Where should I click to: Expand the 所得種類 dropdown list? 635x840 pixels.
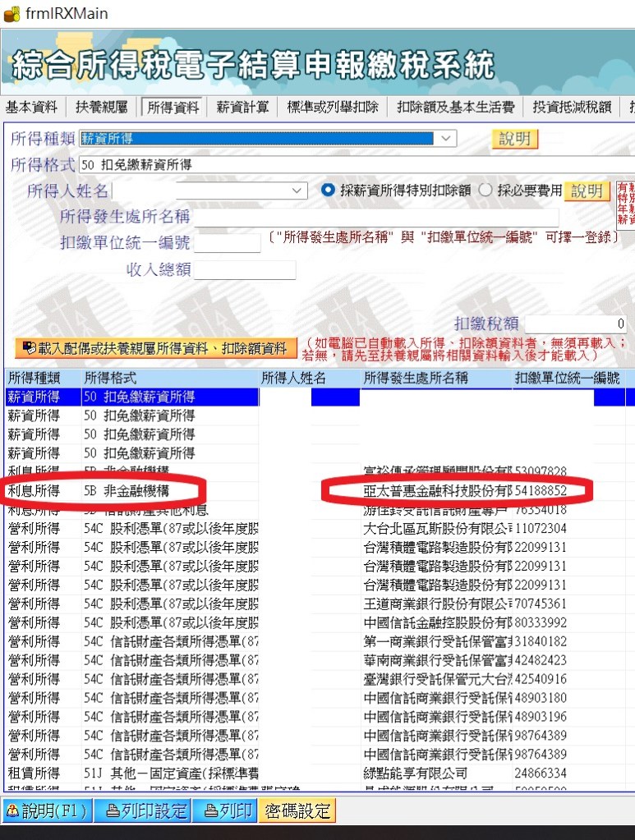click(446, 139)
